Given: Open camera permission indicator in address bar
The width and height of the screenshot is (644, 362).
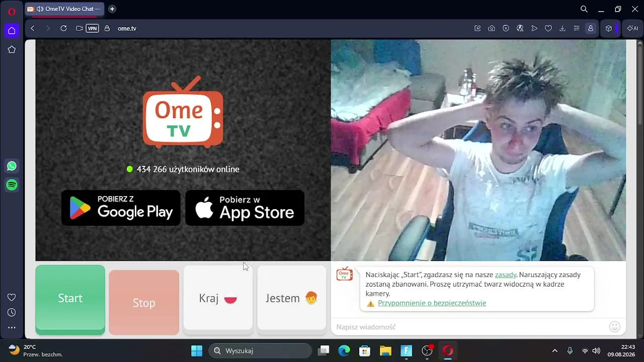Looking at the screenshot, I should pos(79,29).
